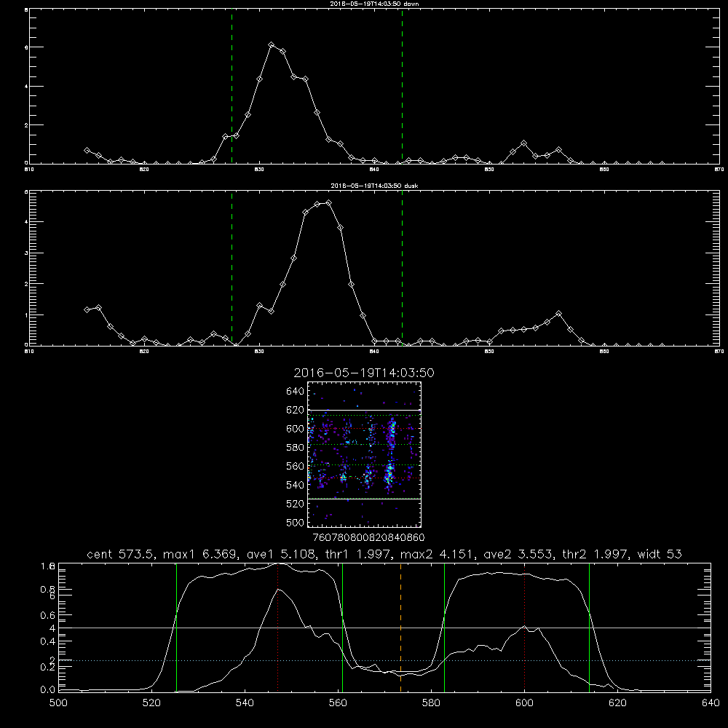Click the highest diamond point in dawn plot
This screenshot has width=728, height=728.
pyautogui.click(x=271, y=44)
